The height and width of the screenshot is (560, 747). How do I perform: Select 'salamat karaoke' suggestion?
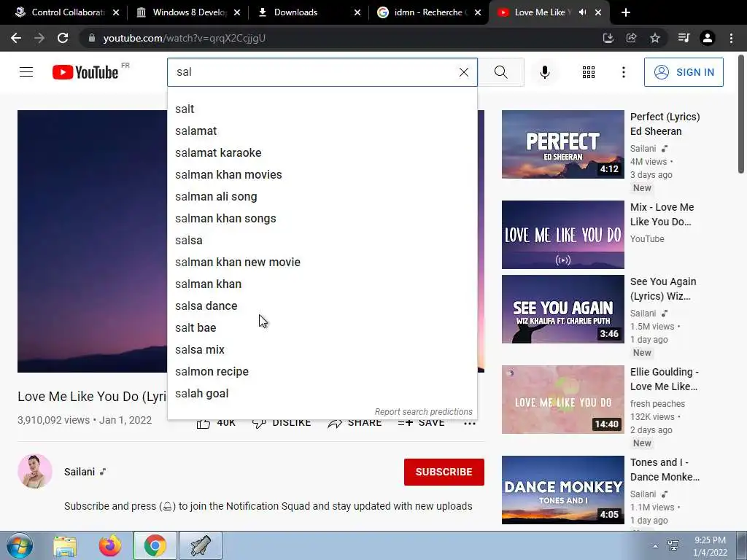click(x=322, y=153)
